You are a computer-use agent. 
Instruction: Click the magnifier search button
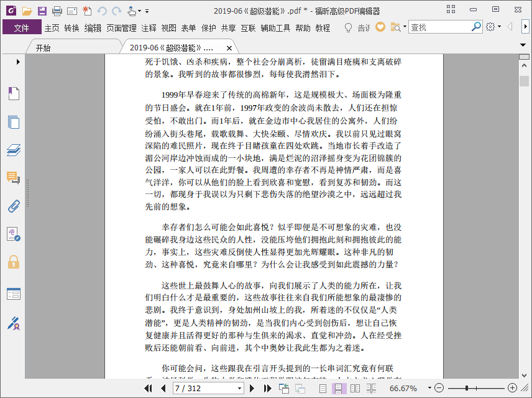[x=476, y=27]
